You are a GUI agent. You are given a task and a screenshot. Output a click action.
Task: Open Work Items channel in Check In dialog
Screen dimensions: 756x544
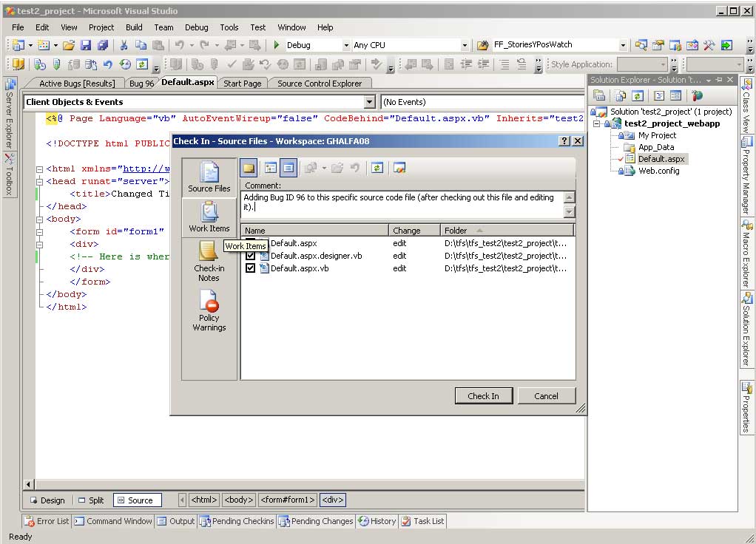click(x=209, y=217)
